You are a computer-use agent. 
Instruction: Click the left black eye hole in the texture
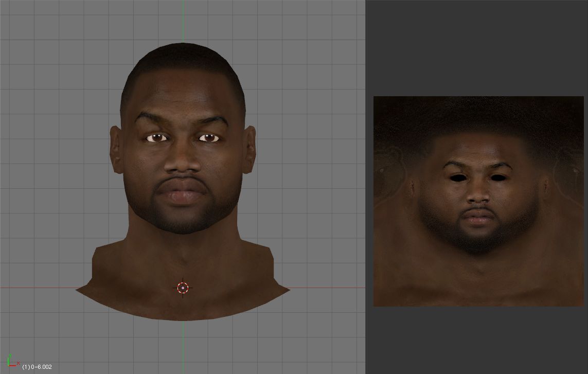pyautogui.click(x=457, y=178)
